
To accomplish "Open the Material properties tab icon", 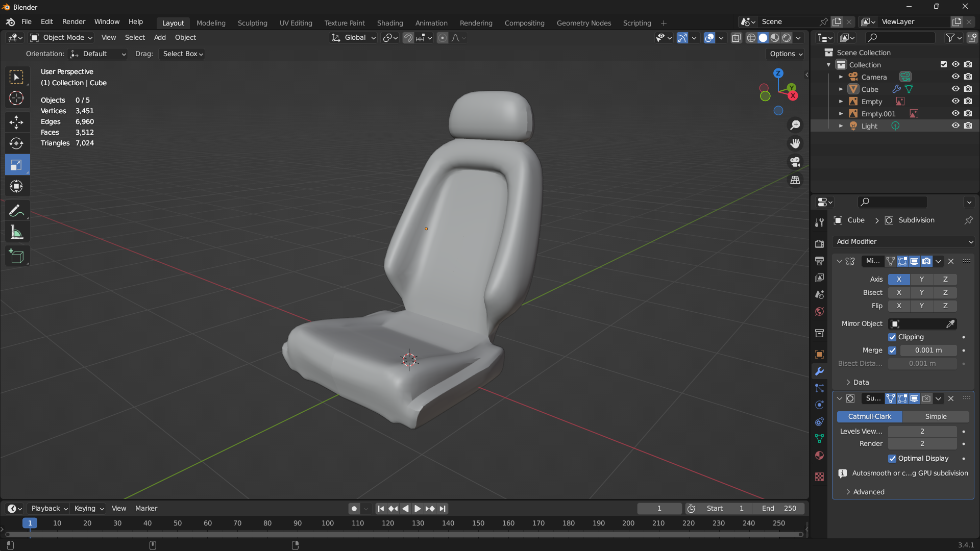I will [819, 455].
